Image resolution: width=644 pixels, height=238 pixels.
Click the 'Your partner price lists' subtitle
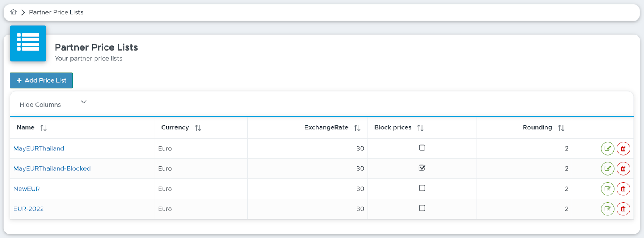click(x=89, y=58)
